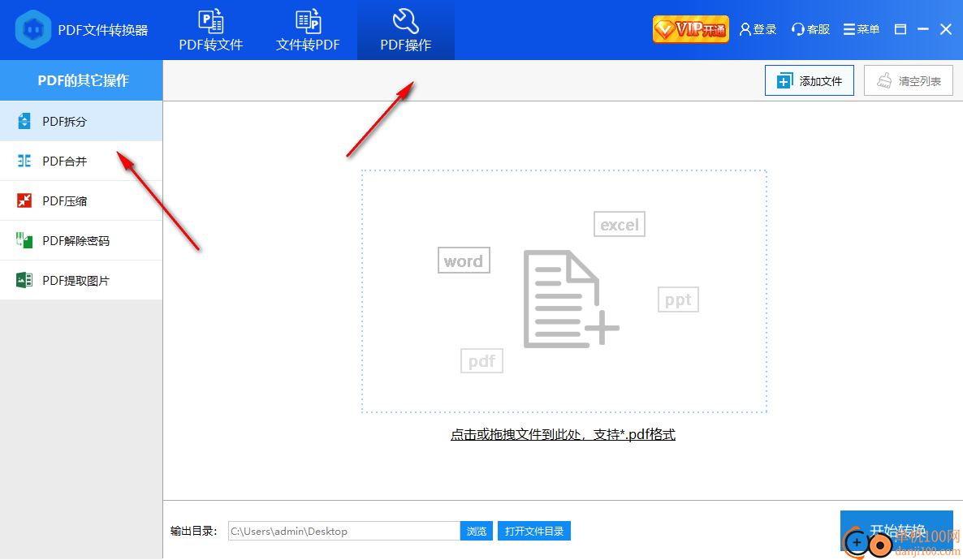This screenshot has width=963, height=560.
Task: Click 添加文件 button
Action: coord(810,80)
